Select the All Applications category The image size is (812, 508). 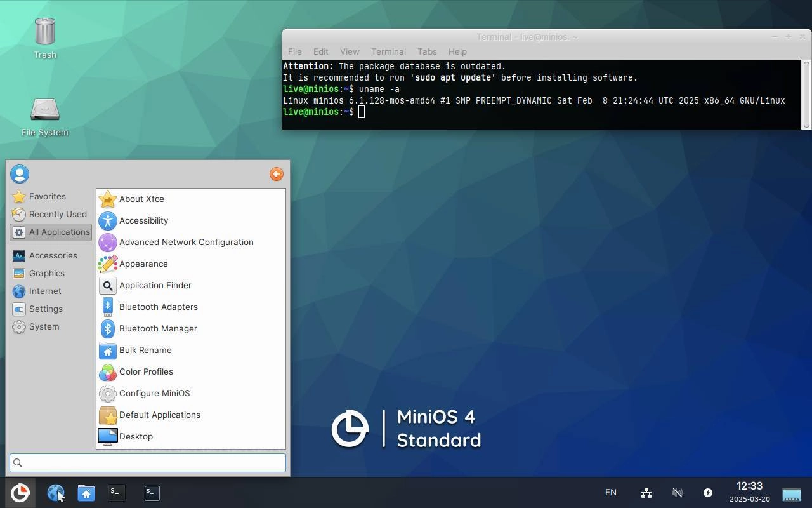(x=51, y=232)
